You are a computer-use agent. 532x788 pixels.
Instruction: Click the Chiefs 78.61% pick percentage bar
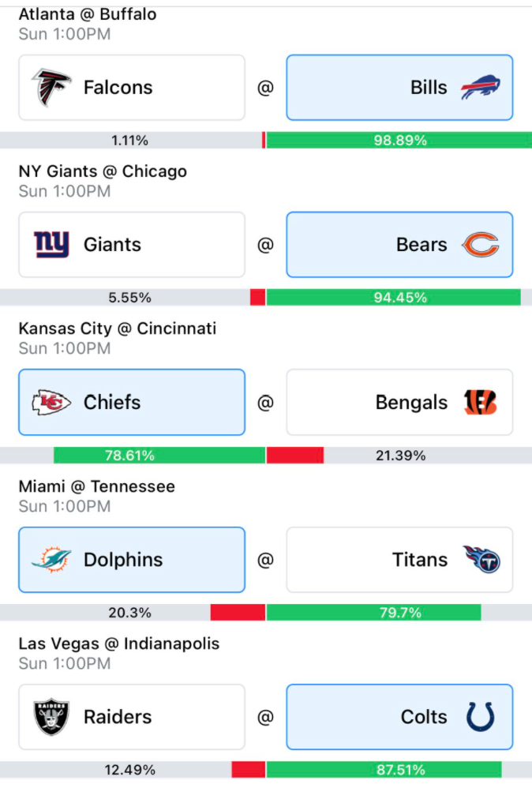click(159, 456)
